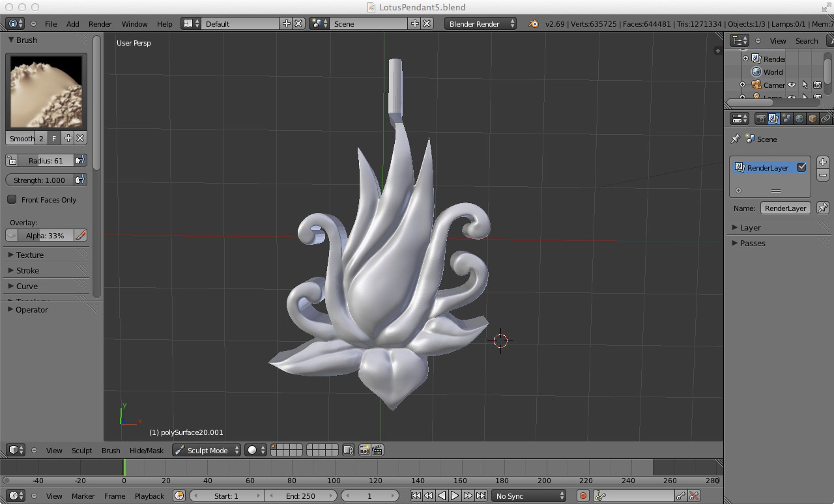Screen dimensions: 834x504
Task: Add a new render layer with plus button
Action: (822, 161)
